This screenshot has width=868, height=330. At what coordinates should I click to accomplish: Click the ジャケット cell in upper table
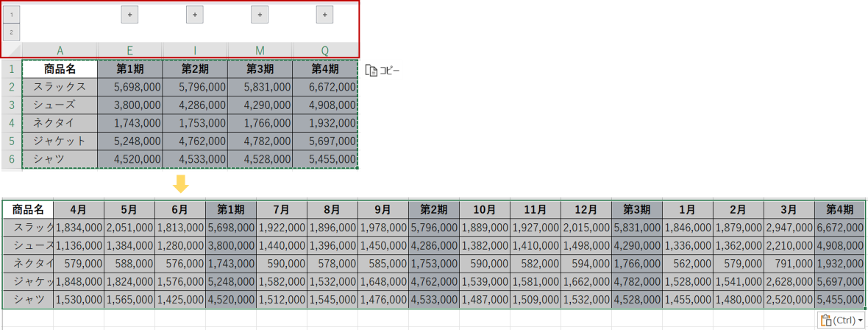click(60, 141)
